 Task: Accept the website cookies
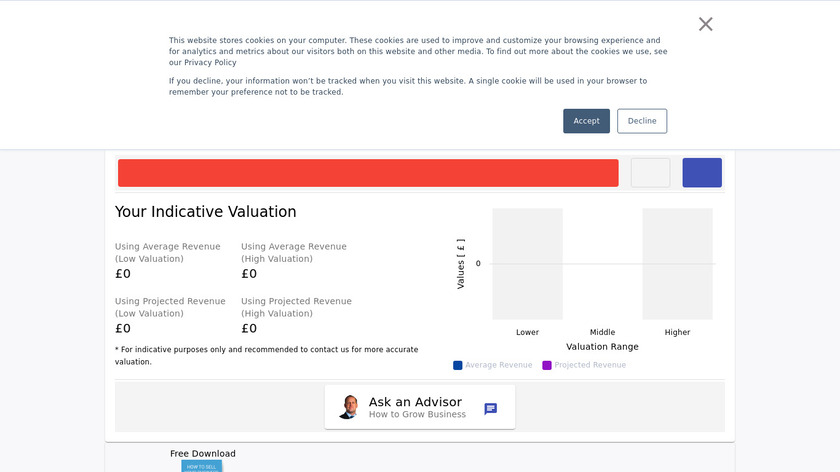coord(586,121)
